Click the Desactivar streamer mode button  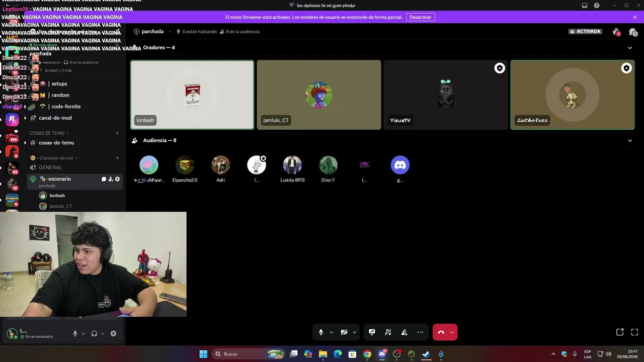[420, 17]
